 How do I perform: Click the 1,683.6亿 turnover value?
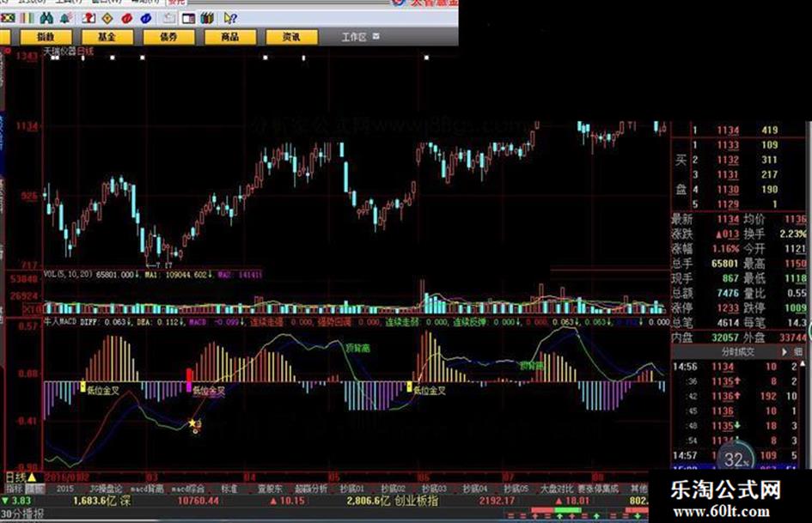(95, 501)
